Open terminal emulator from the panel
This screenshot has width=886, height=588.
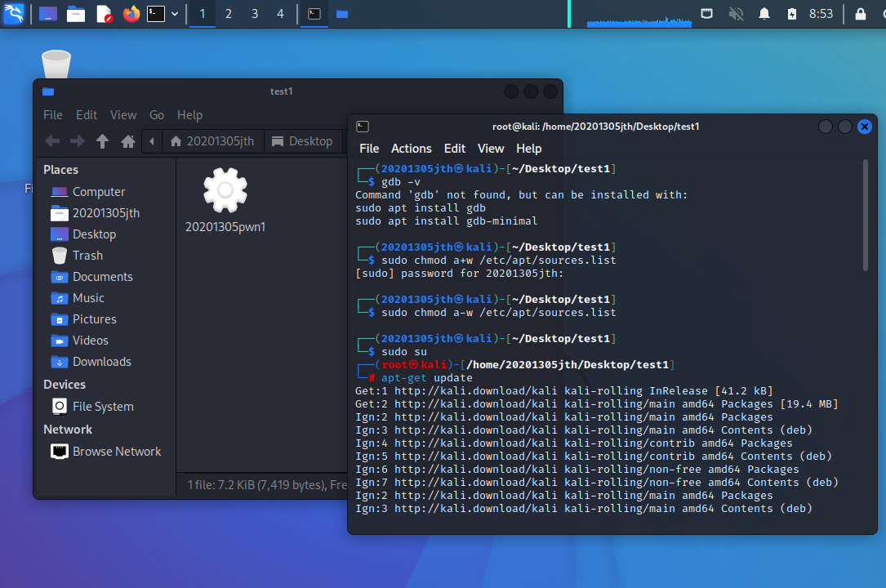click(156, 14)
